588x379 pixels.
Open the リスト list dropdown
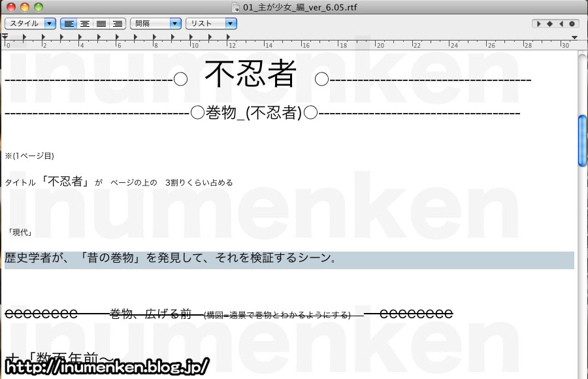[212, 24]
